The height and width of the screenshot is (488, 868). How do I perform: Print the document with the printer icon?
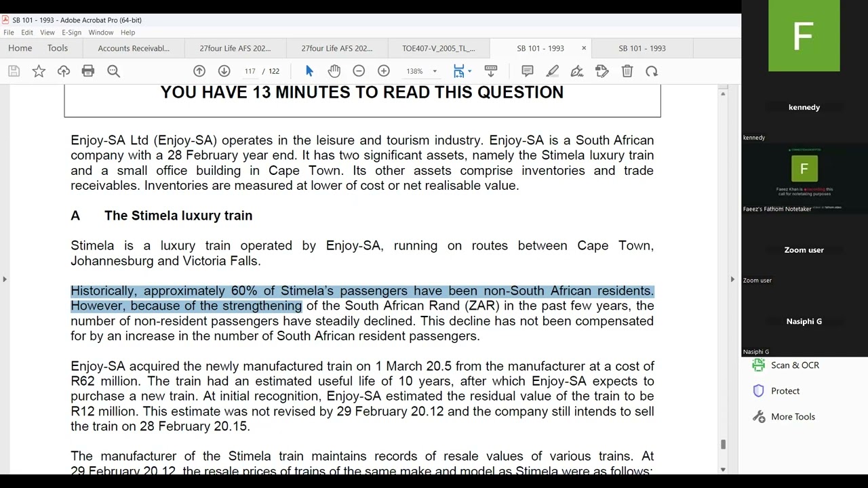coord(88,71)
